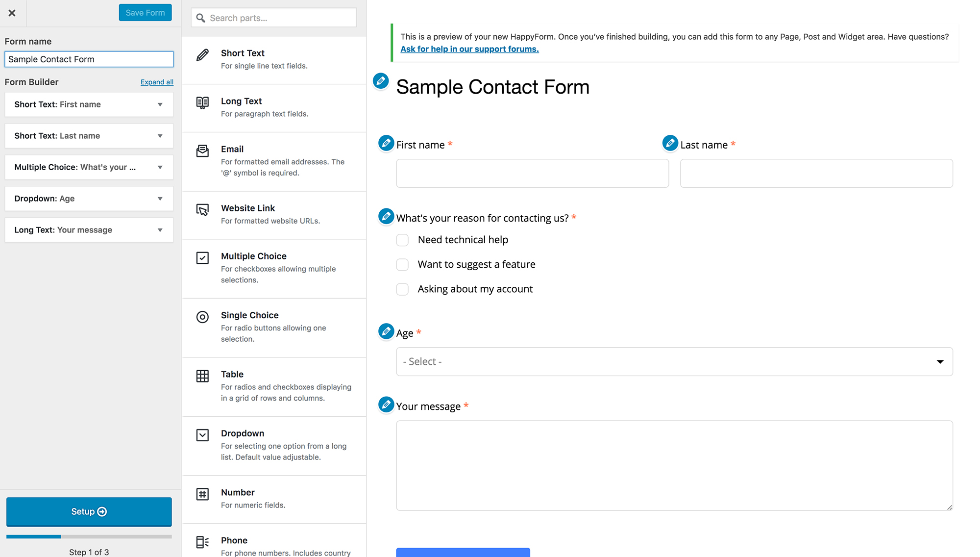
Task: Click the Website Link cursor icon
Action: (x=202, y=210)
